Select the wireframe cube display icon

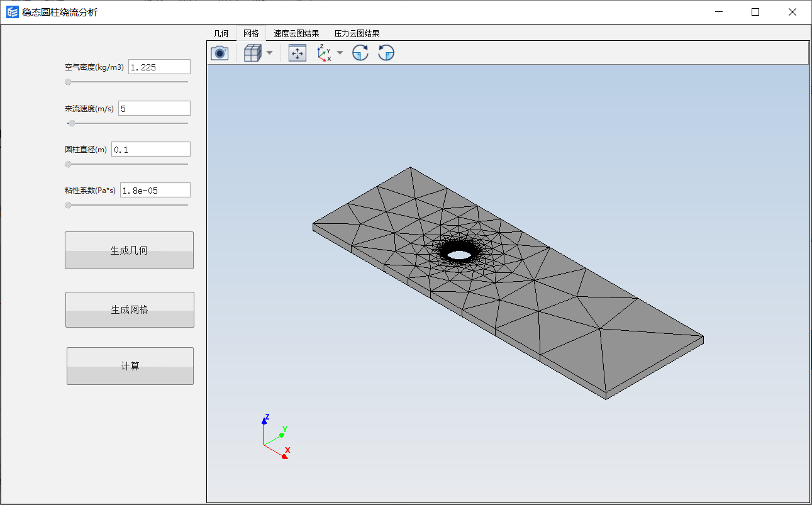252,53
